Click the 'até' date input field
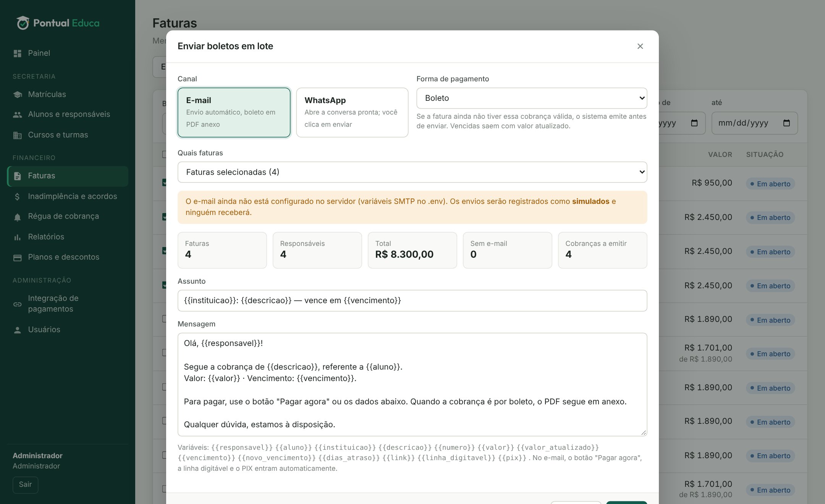This screenshot has width=825, height=504. (x=754, y=123)
